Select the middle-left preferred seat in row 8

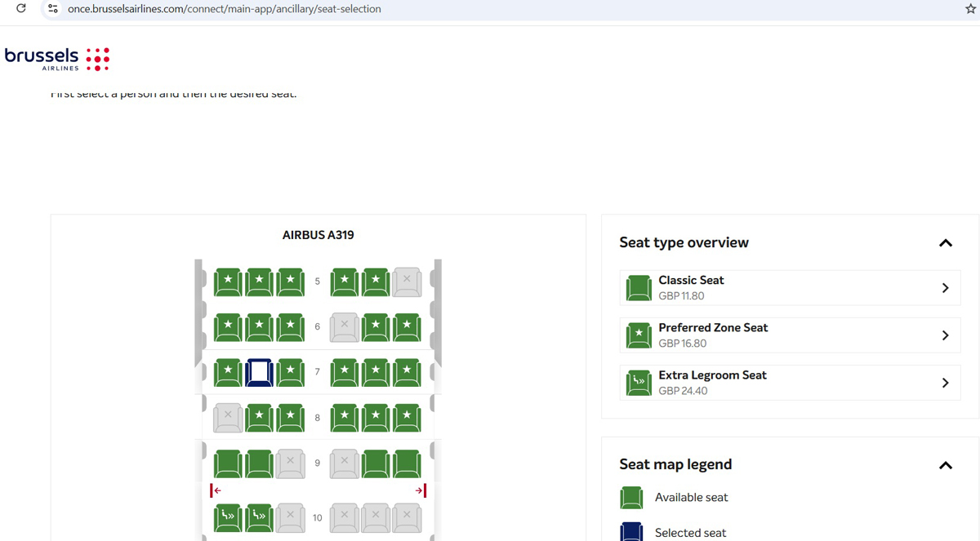tap(259, 418)
